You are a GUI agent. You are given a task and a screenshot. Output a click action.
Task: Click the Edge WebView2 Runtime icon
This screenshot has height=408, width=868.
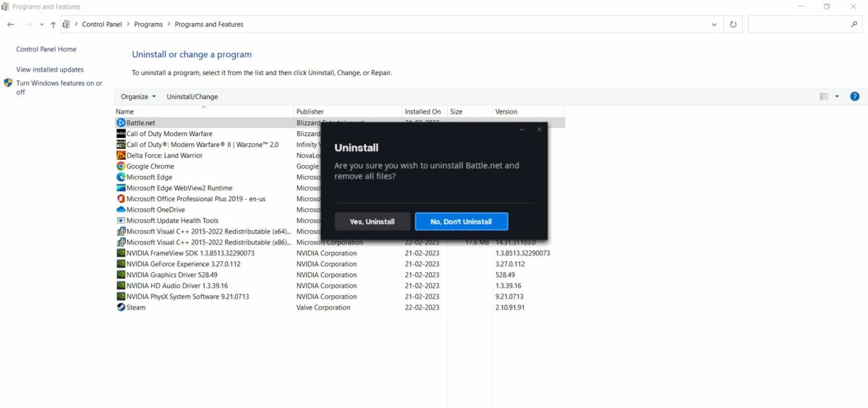tap(121, 188)
